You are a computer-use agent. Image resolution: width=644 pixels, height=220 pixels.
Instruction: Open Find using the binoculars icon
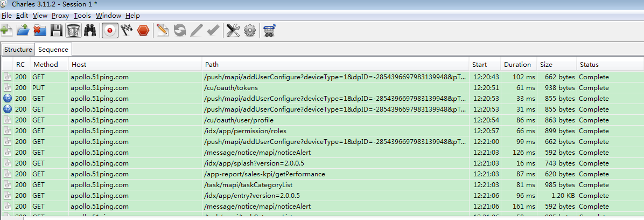point(90,31)
